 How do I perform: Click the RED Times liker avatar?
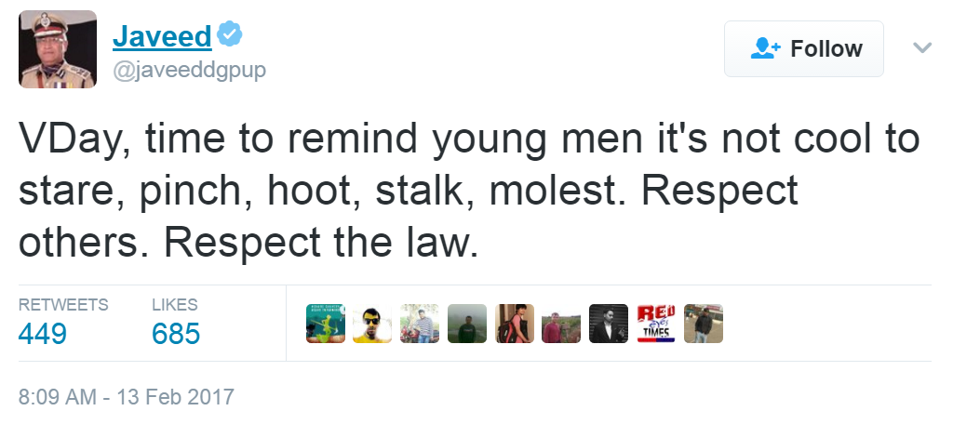pos(656,324)
